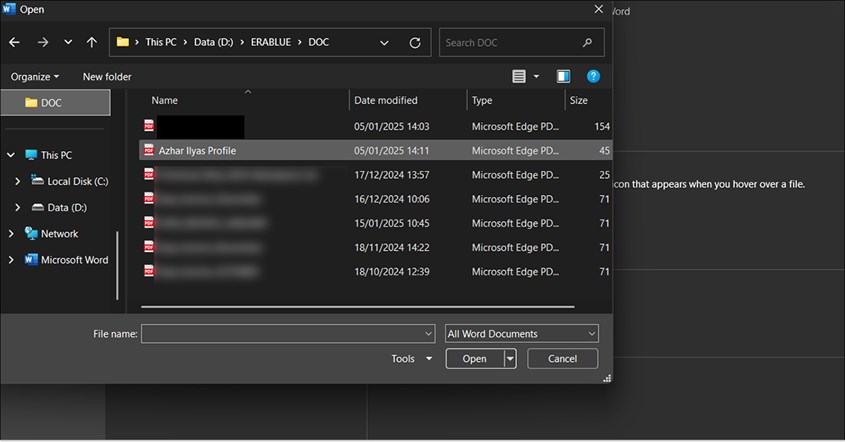The image size is (845, 442).
Task: Expand the Open button split arrow
Action: (x=510, y=359)
